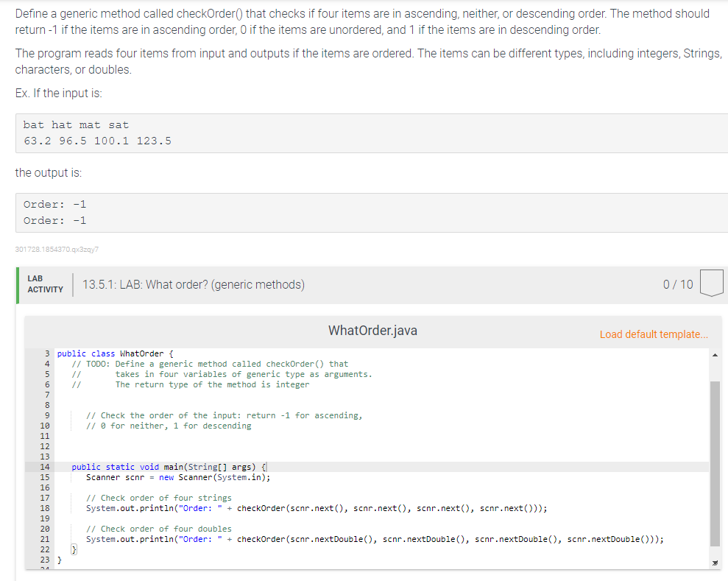This screenshot has width=728, height=581.
Task: Click the closing brace on line 23
Action: click(57, 559)
